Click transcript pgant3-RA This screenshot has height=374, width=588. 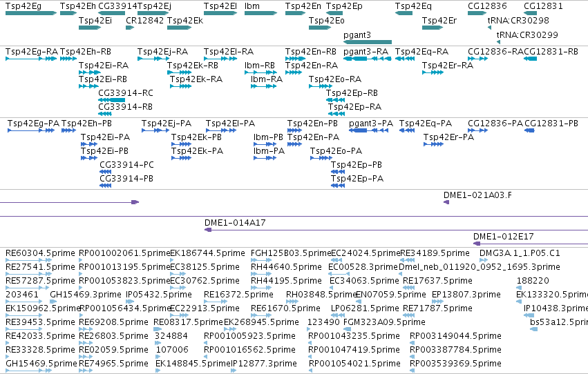pos(366,51)
